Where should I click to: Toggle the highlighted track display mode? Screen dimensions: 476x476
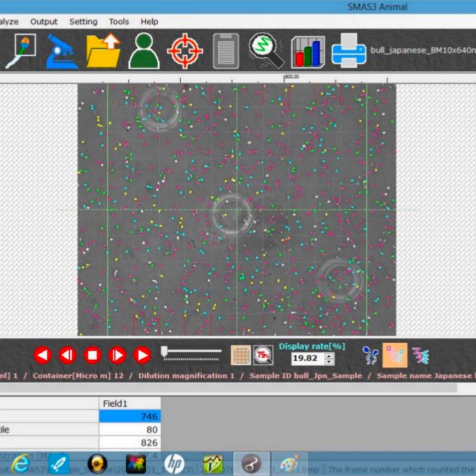(394, 355)
